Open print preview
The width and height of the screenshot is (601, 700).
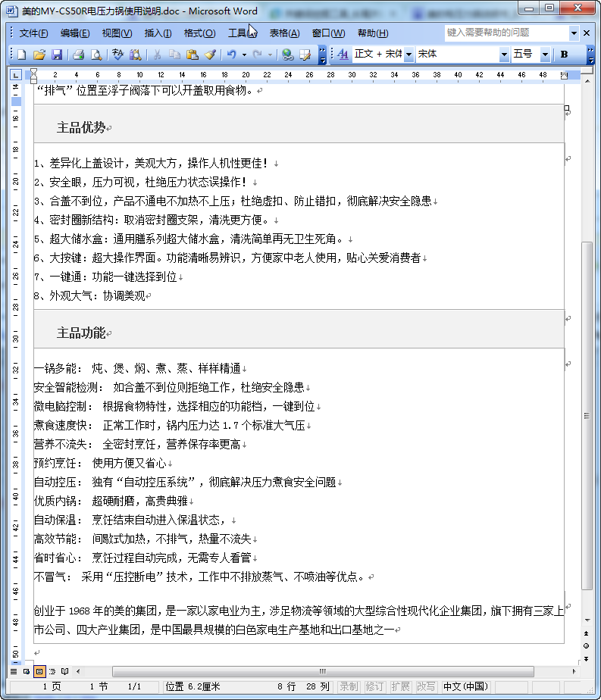point(96,55)
